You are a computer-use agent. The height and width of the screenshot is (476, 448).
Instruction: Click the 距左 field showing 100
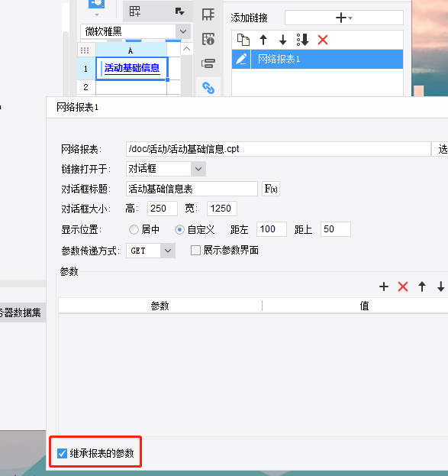tap(272, 229)
